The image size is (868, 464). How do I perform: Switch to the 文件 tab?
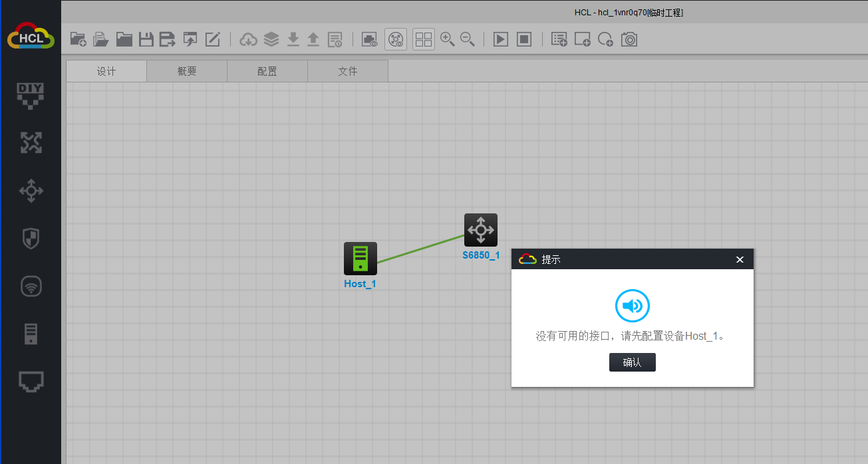(x=348, y=71)
